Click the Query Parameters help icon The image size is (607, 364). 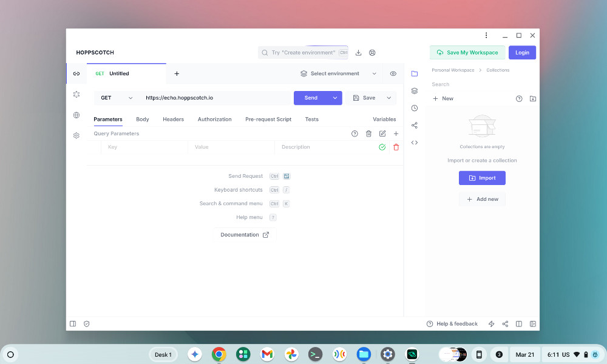pyautogui.click(x=354, y=133)
